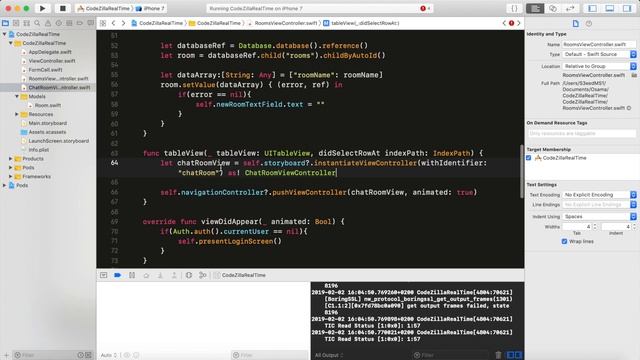Switch to the version editor mode
The width and height of the screenshot is (640, 360).
coord(570,8)
